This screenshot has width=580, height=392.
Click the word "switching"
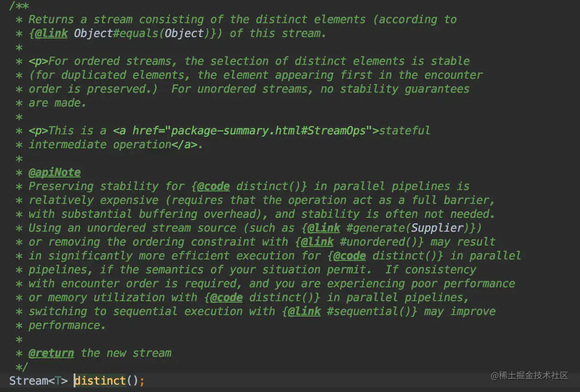pos(58,311)
